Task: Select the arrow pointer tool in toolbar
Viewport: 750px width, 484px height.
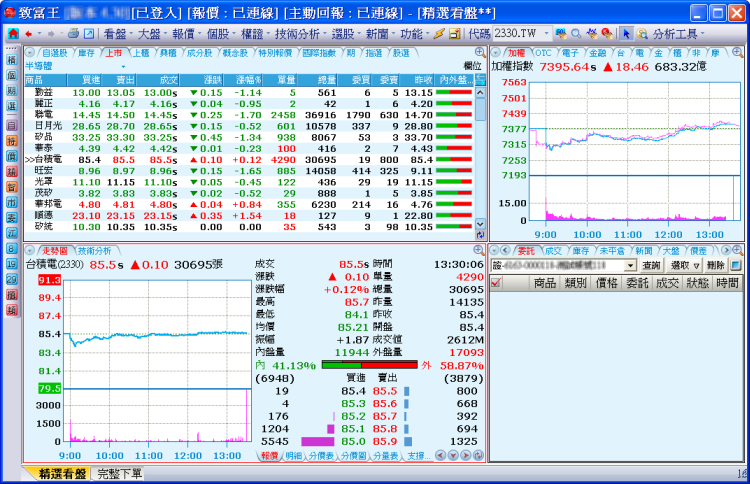Action: (626, 33)
